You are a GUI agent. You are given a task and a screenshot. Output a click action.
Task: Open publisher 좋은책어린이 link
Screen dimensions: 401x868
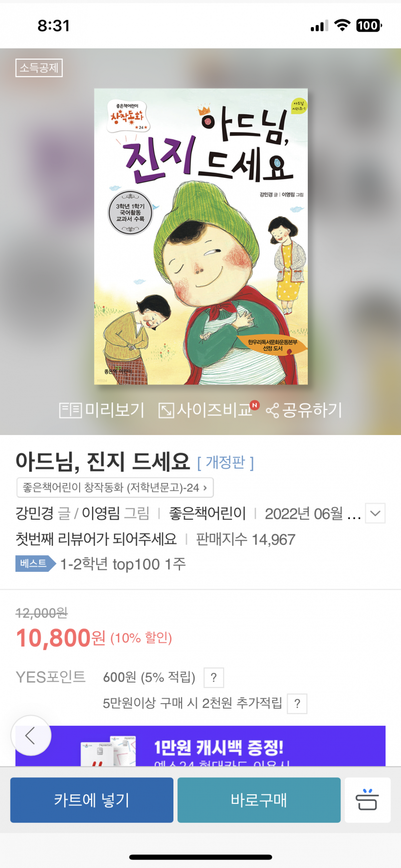[x=208, y=513]
